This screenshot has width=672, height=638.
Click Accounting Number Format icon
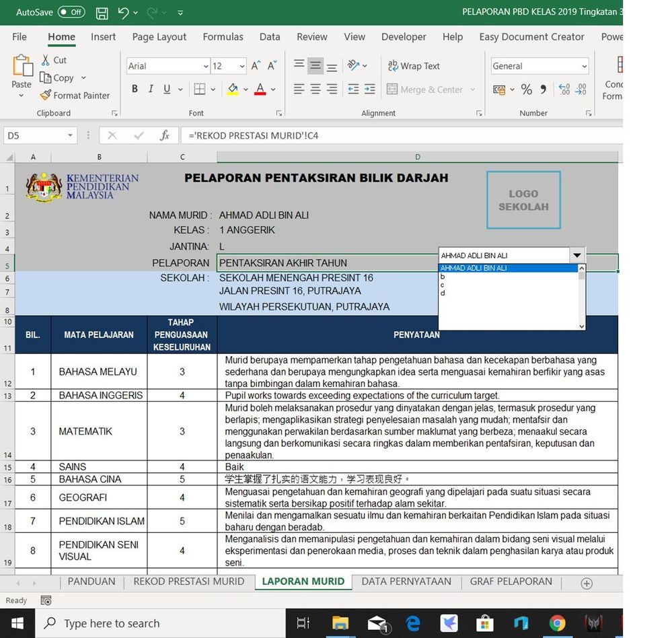tap(499, 90)
